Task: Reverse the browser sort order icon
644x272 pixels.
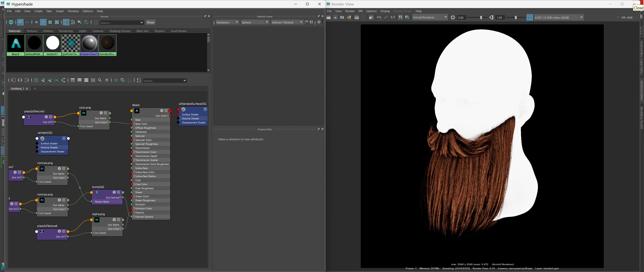Action: [86, 22]
